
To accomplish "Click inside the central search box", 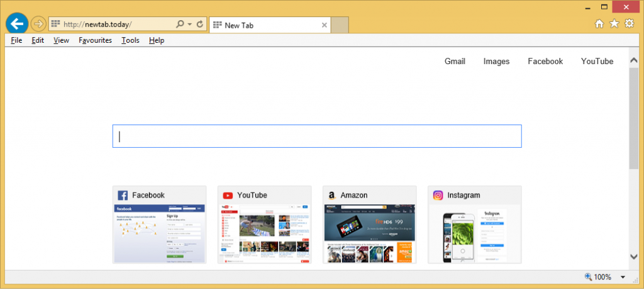I will pos(317,137).
